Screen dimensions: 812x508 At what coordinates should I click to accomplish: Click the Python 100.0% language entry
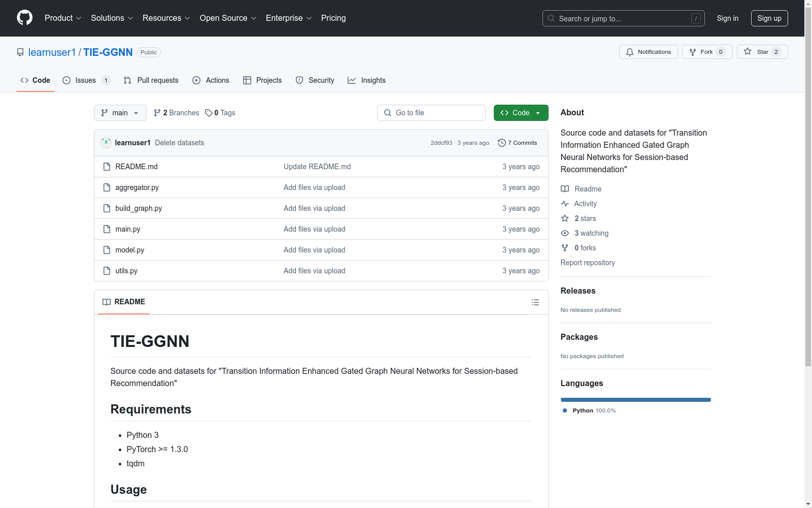pos(589,410)
